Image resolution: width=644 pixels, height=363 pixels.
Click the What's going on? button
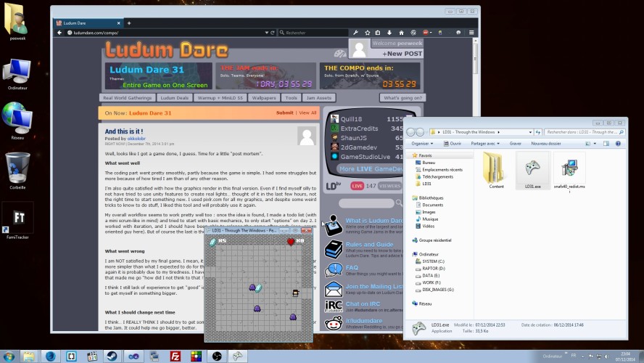click(402, 98)
